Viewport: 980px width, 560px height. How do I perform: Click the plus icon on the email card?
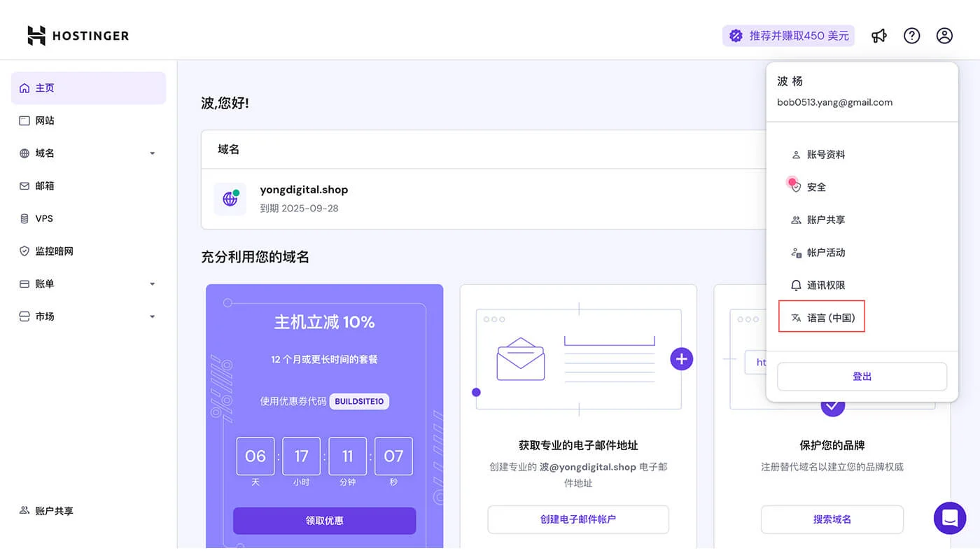click(x=681, y=359)
